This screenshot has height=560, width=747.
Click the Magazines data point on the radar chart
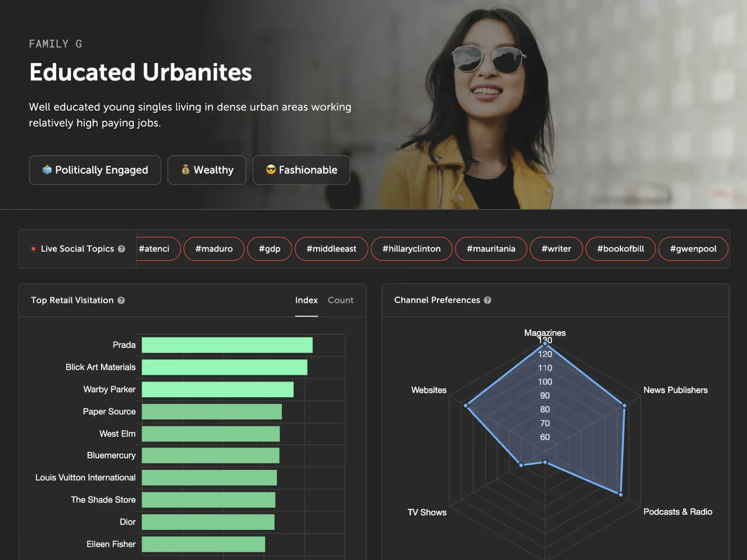pos(545,343)
